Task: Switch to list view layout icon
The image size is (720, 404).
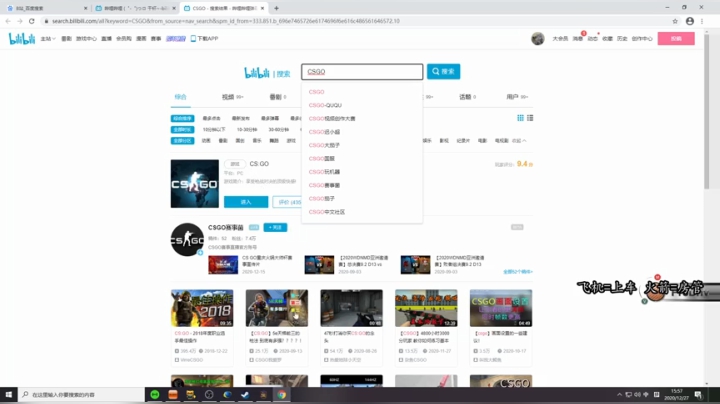Action: (x=530, y=118)
